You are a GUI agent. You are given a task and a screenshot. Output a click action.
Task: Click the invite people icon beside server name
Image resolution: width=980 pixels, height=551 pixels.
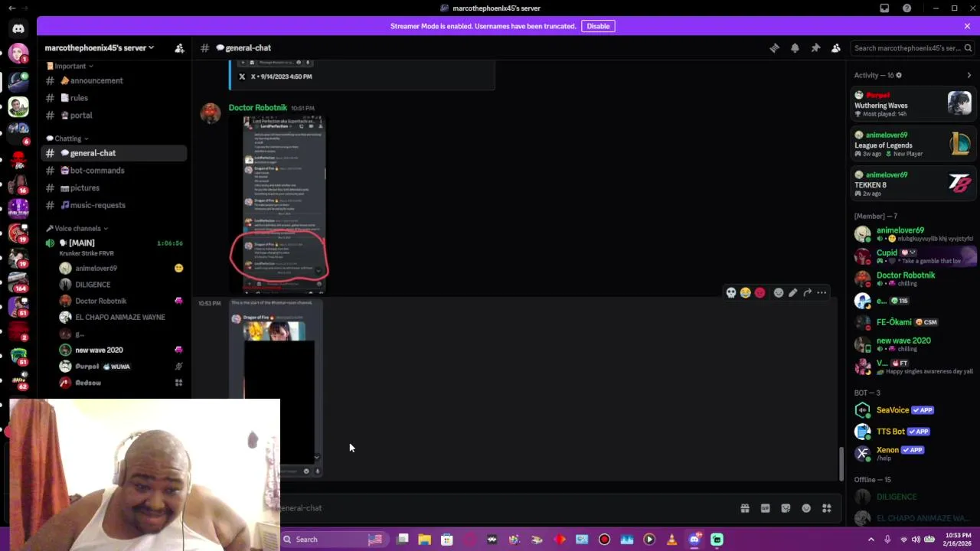click(x=179, y=47)
